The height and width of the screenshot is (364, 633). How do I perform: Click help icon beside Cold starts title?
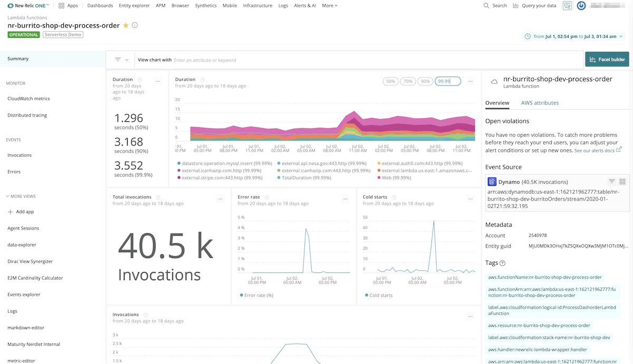[x=394, y=197]
